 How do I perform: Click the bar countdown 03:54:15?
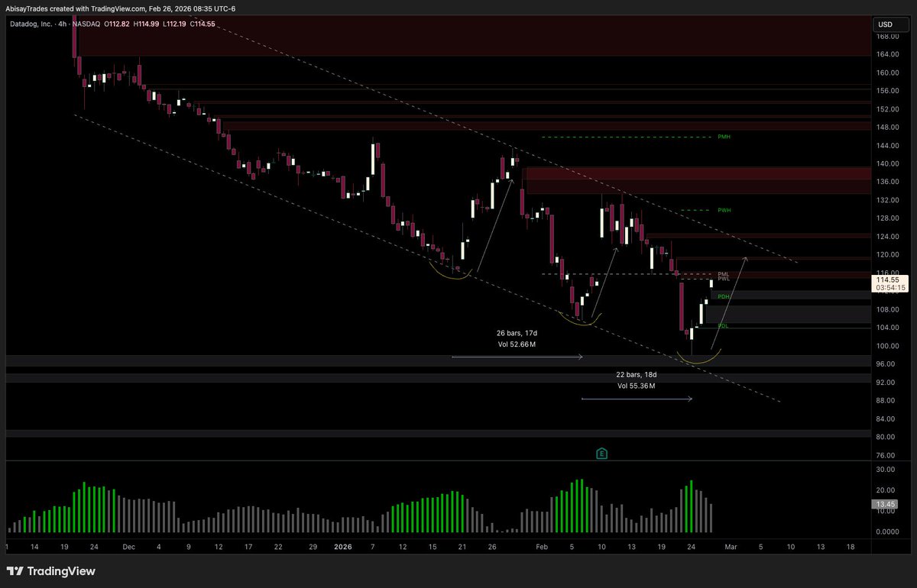(x=890, y=289)
